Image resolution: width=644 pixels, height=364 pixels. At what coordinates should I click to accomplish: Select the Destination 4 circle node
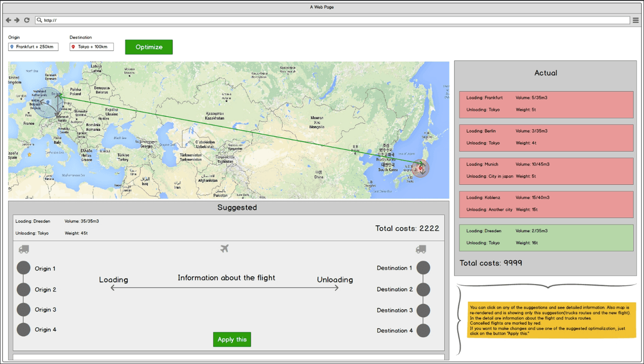(423, 331)
